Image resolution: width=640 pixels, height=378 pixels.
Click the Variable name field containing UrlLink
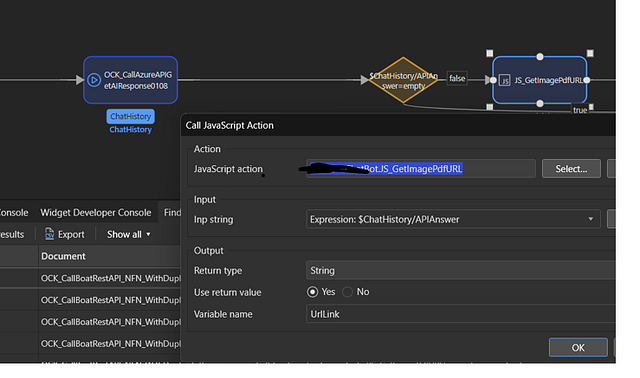click(x=460, y=314)
